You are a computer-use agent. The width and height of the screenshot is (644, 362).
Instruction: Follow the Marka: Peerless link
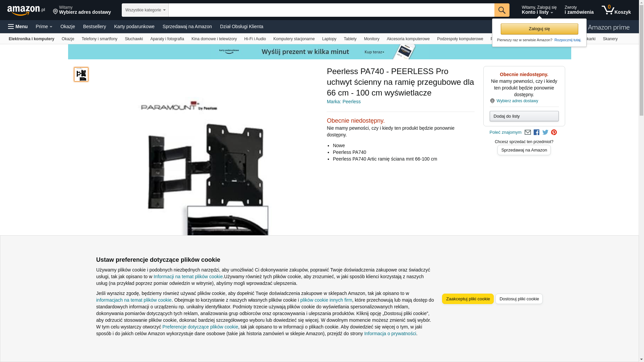pos(343,102)
